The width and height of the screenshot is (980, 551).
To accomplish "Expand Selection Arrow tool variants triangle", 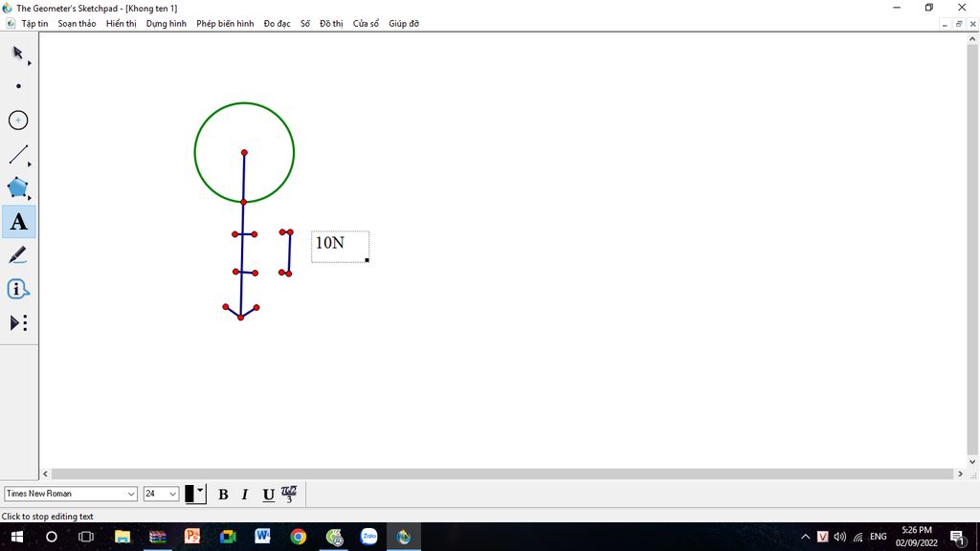I will [x=30, y=63].
